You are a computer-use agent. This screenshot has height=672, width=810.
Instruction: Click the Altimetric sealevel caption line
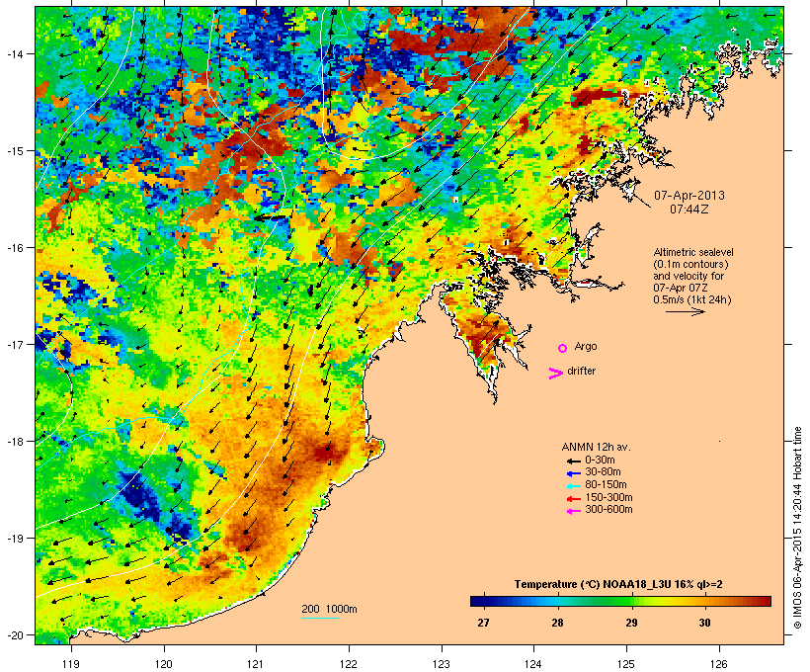(x=693, y=252)
